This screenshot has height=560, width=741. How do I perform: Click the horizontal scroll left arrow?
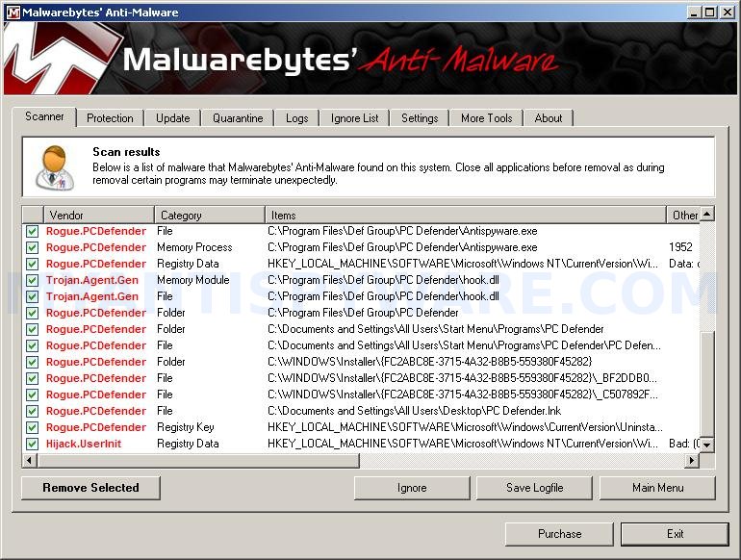[29, 460]
